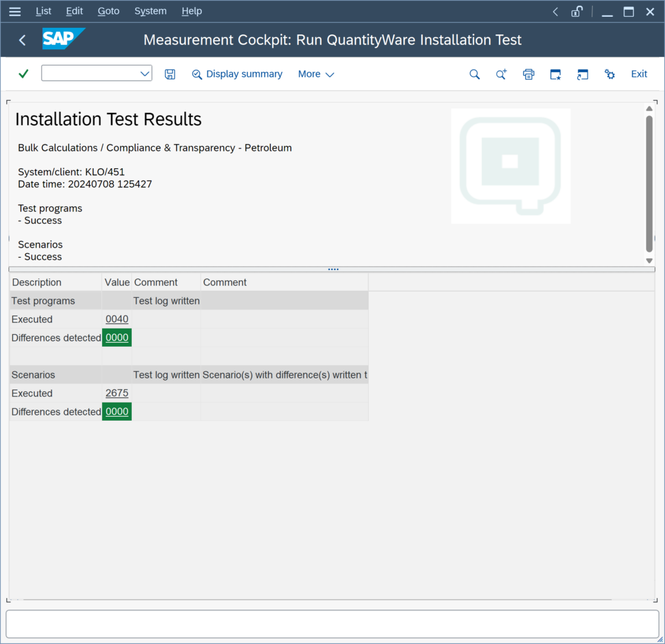Click the generate shortcut window icon

point(583,74)
